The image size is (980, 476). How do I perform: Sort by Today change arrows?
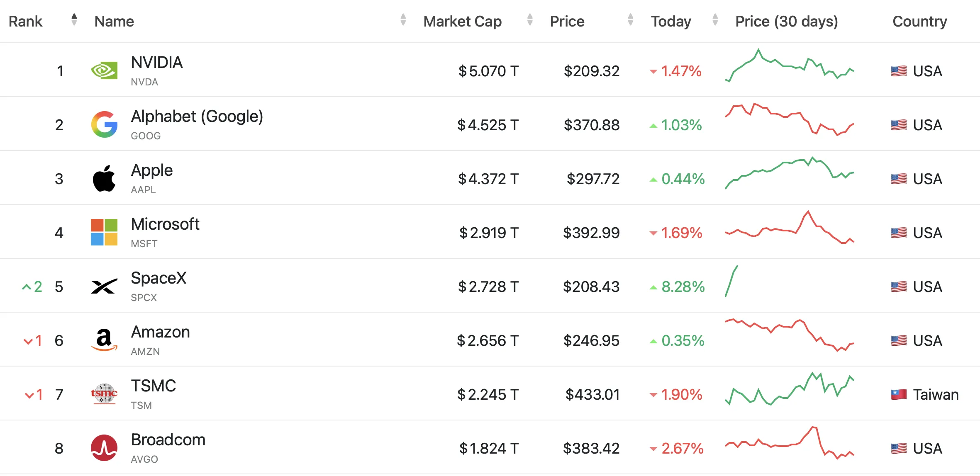tap(715, 19)
